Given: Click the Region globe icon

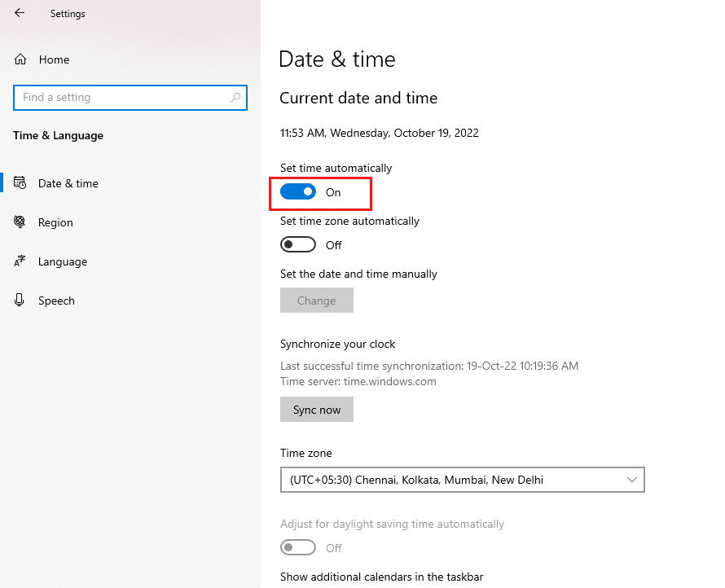Looking at the screenshot, I should [20, 222].
